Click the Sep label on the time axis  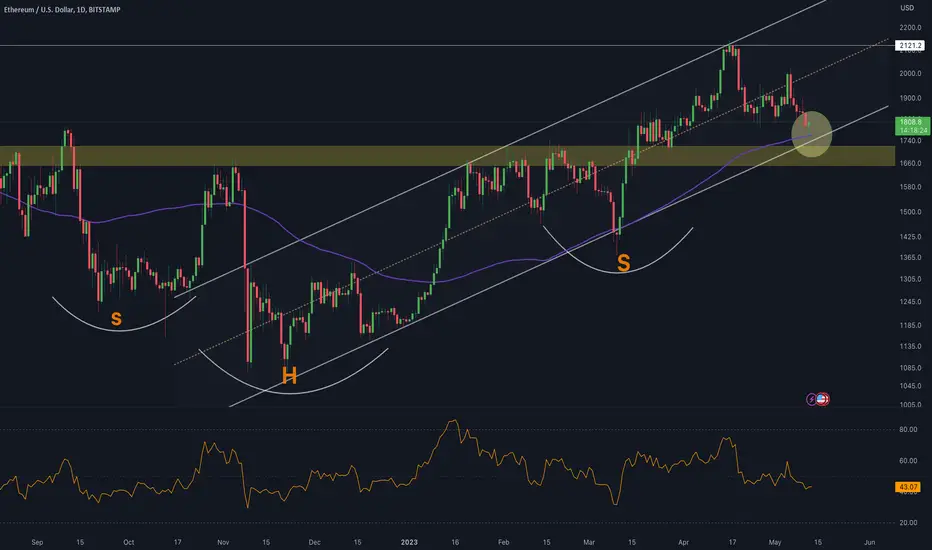pyautogui.click(x=37, y=542)
